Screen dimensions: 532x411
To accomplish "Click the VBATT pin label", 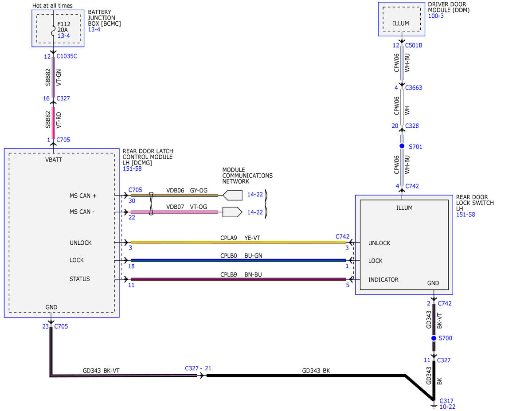I will pyautogui.click(x=54, y=160).
